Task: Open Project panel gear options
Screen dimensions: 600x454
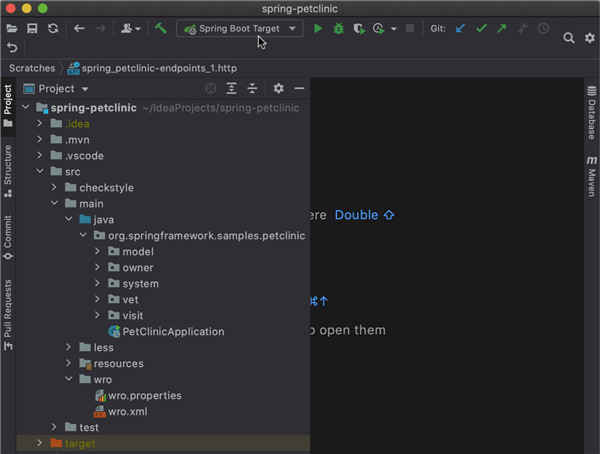Action: click(x=279, y=88)
